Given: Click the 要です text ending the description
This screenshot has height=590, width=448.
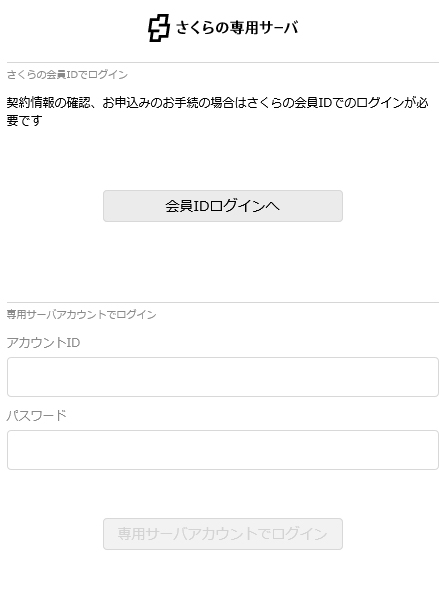Looking at the screenshot, I should point(24,120).
